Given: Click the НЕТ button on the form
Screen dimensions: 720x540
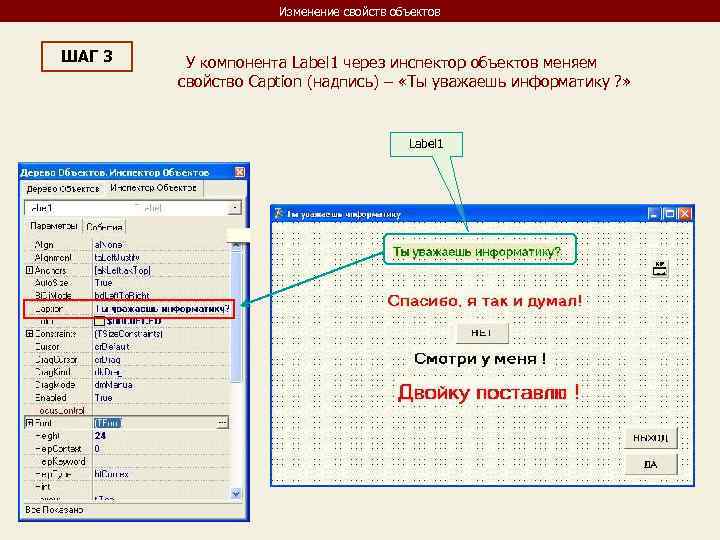Looking at the screenshot, I should (482, 332).
